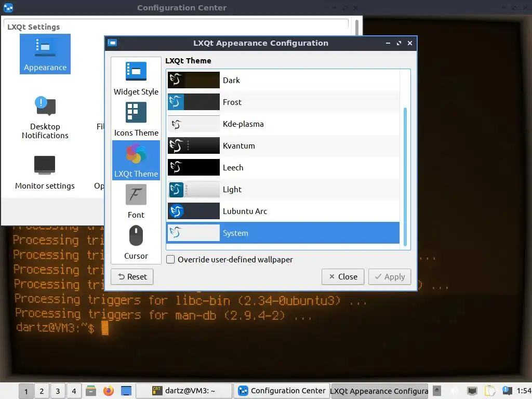This screenshot has height=399, width=532.
Task: Select the LXQt Theme sidebar item
Action: pos(136,160)
